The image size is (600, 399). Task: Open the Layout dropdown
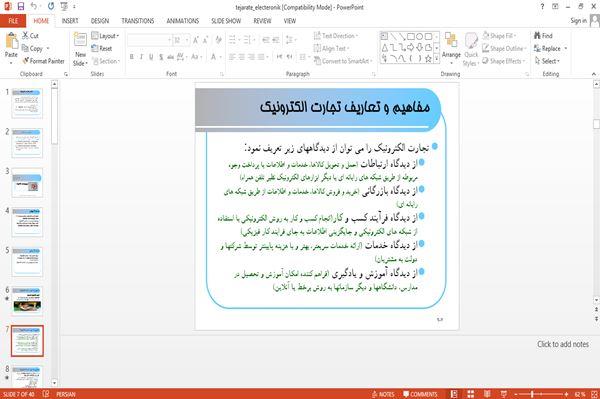click(x=105, y=36)
